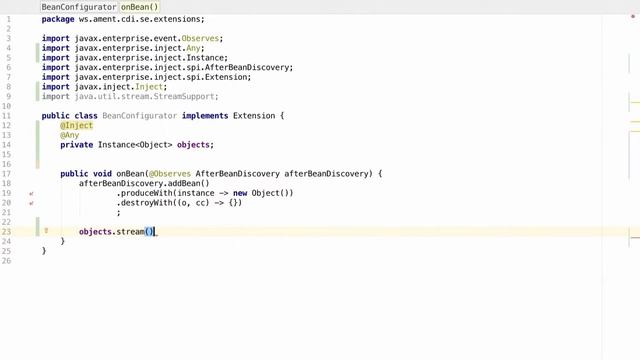Click the AfterBeanDiscovery import on line 6

point(167,67)
